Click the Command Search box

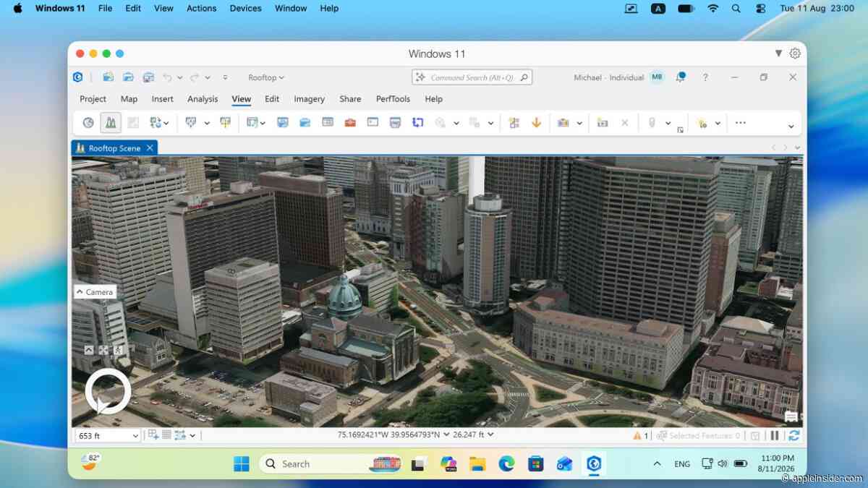pos(472,77)
